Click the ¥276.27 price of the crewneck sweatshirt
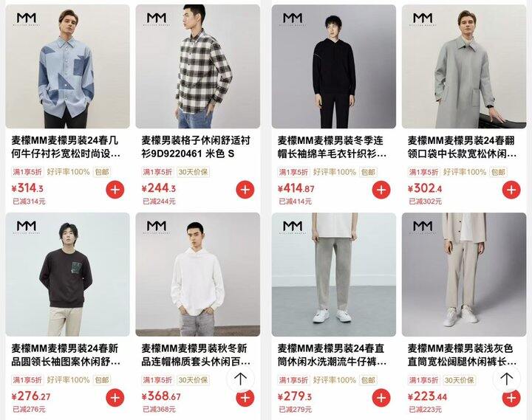 click(31, 396)
